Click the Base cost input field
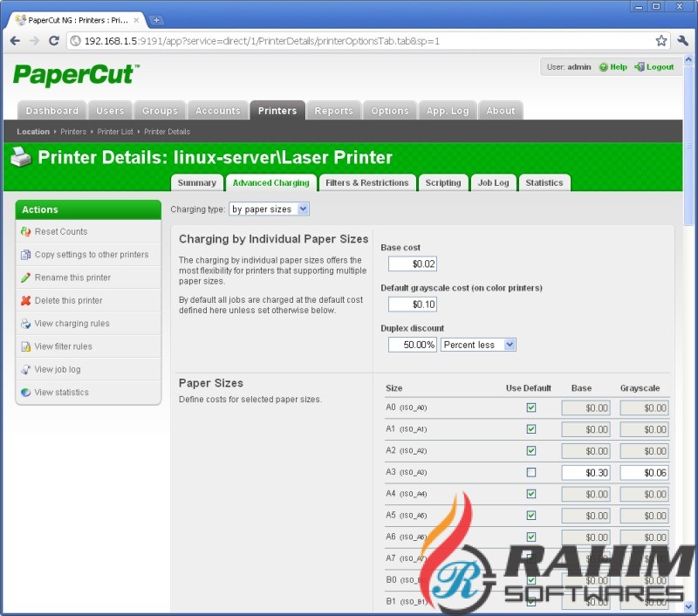This screenshot has width=698, height=616. tap(412, 264)
